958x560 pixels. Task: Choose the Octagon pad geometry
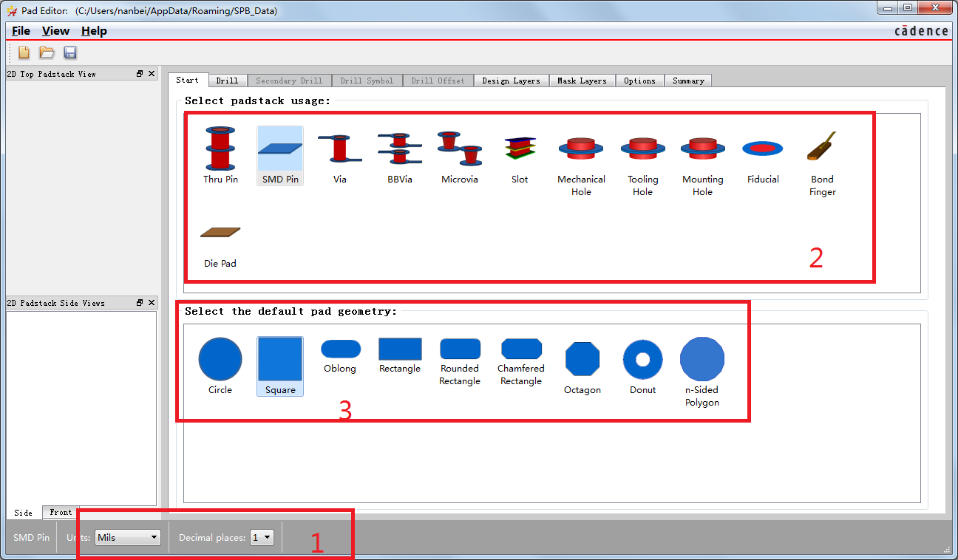[x=582, y=366]
